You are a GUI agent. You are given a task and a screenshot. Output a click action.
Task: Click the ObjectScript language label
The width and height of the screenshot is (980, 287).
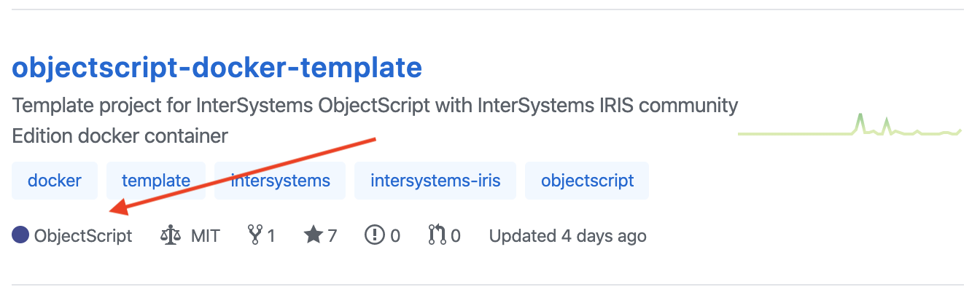(x=83, y=236)
